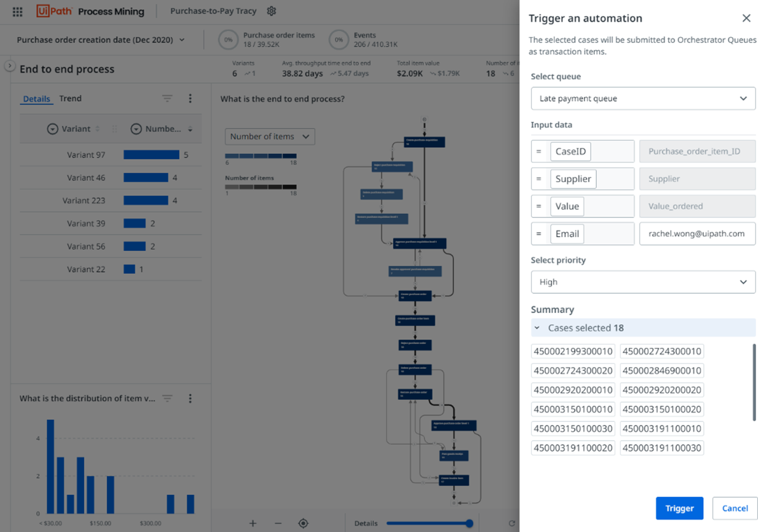Image resolution: width=758 pixels, height=532 pixels.
Task: Collapse the Cases selected summary section
Action: [537, 328]
